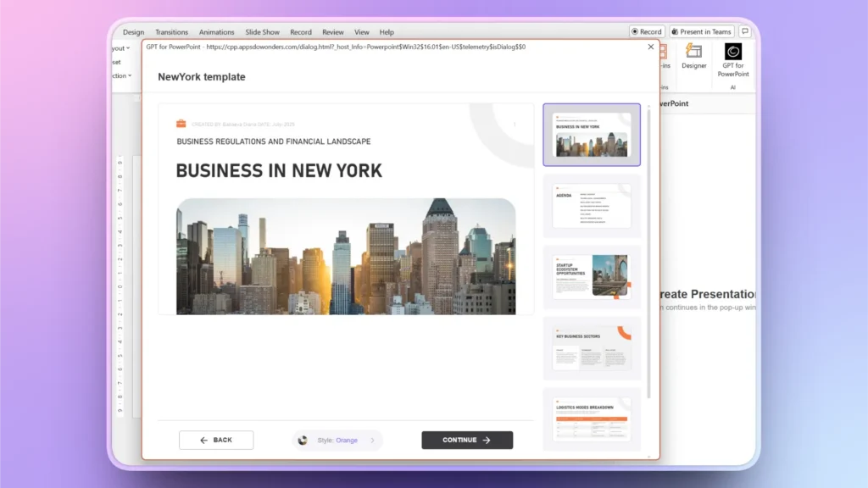This screenshot has height=488, width=868.
Task: Select the Record ribbon tab
Action: pos(301,32)
